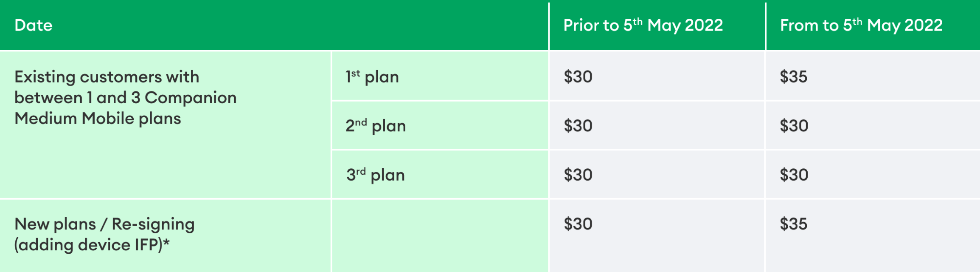
Task: Click the empty cell beside New plans
Action: coord(439,236)
